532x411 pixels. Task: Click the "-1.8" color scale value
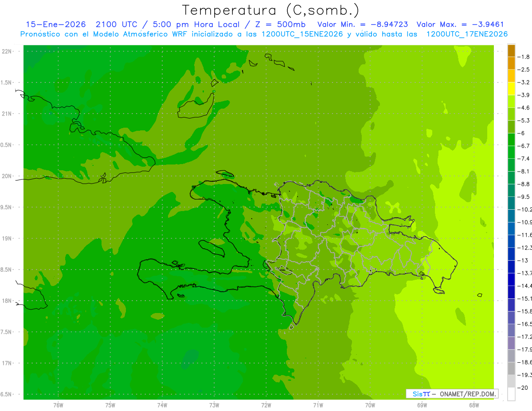tap(524, 57)
